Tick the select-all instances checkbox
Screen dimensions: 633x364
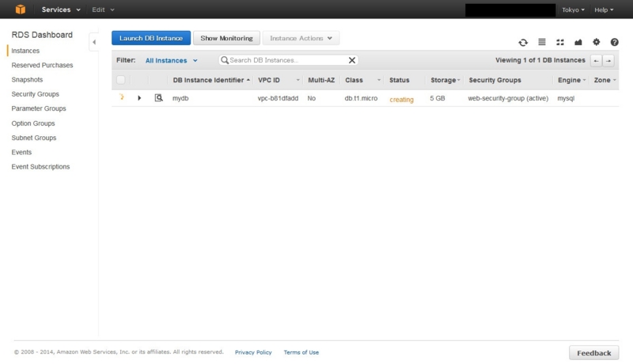121,79
